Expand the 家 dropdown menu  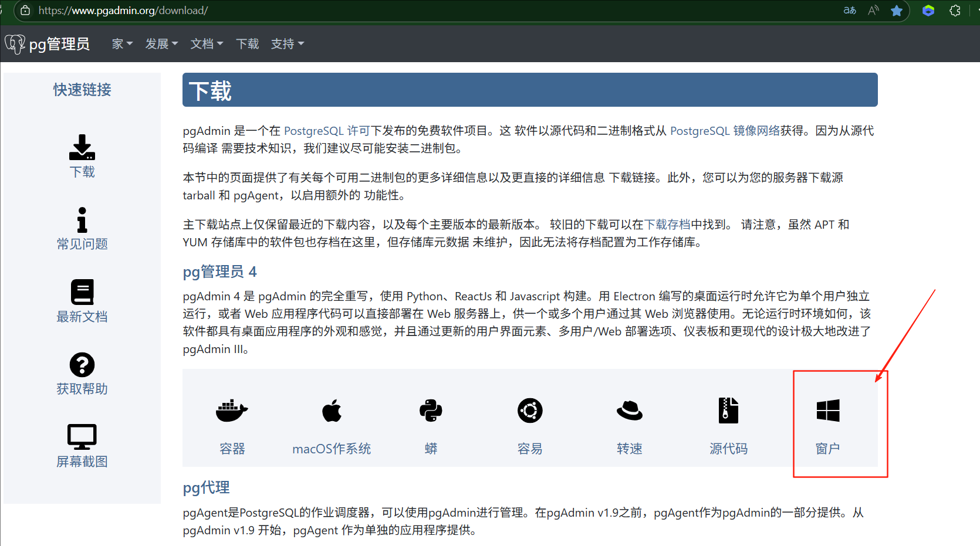click(x=122, y=44)
